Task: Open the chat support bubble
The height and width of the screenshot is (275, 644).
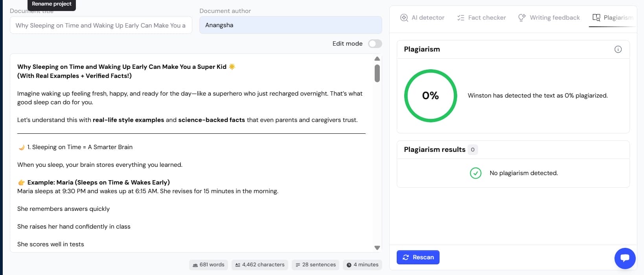Action: [625, 258]
